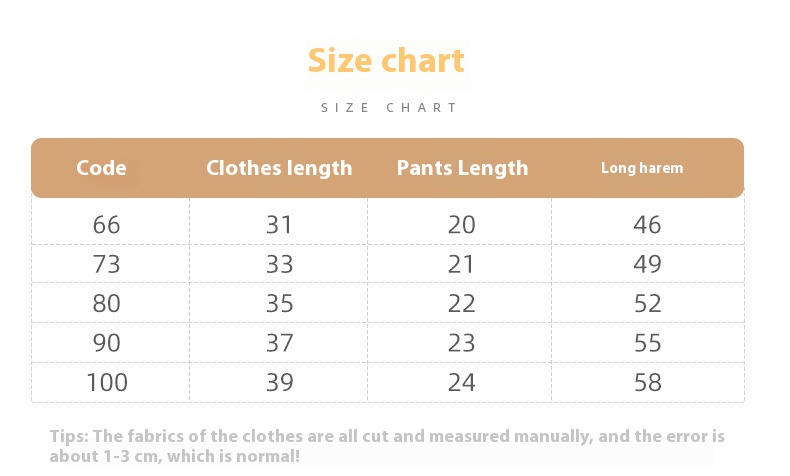Select long harem value 52
Viewport: 790px width, 476px height.
coord(647,303)
